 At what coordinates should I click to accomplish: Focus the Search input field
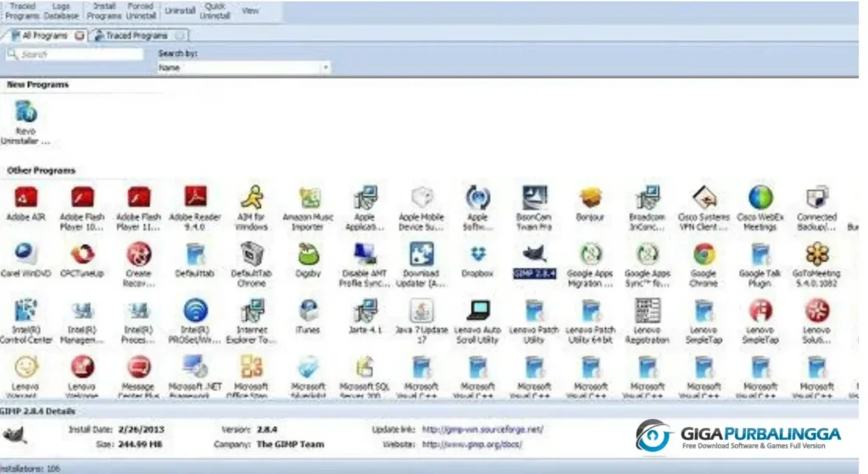[75, 54]
